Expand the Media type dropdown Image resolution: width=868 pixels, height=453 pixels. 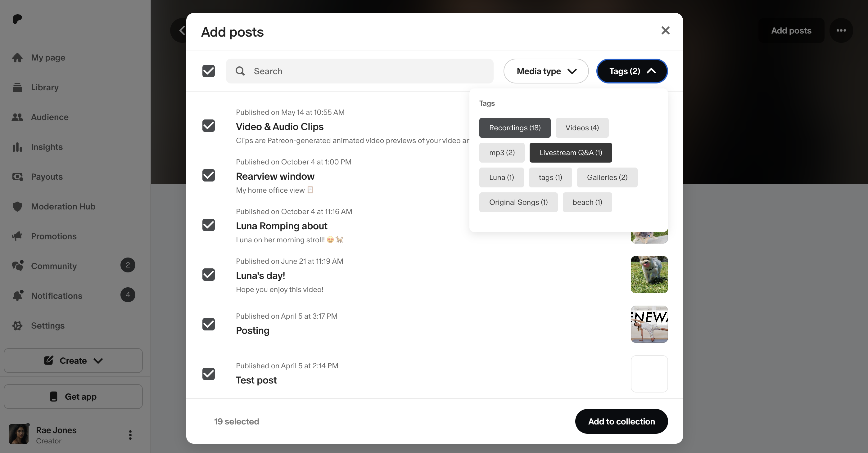point(546,71)
